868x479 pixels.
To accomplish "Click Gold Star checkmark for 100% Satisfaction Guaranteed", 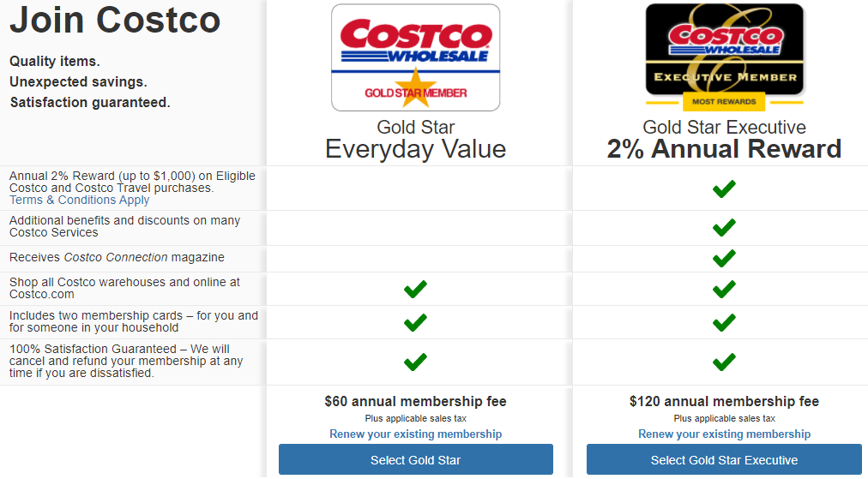I will 415,362.
